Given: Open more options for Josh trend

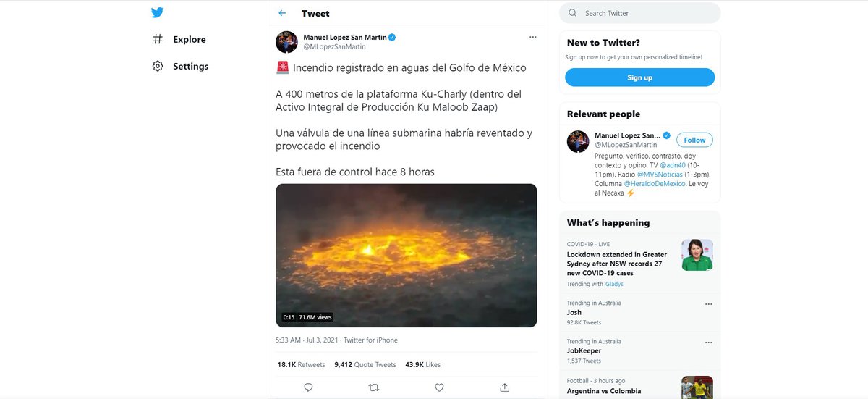Looking at the screenshot, I should pyautogui.click(x=708, y=304).
